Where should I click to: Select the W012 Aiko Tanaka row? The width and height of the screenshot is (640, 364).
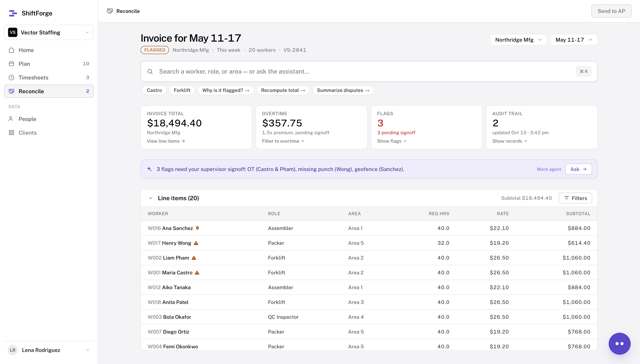pyautogui.click(x=369, y=287)
